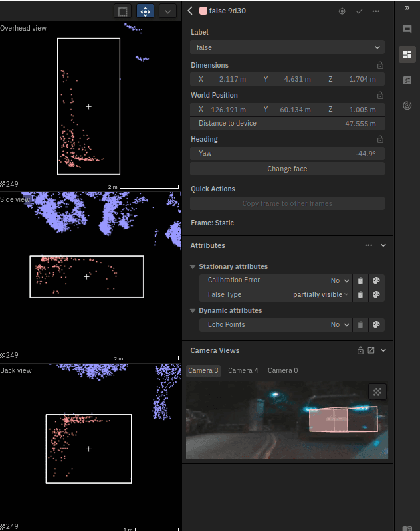Toggle the Camera Views lock icon
Viewport: 420px width, 531px height.
360,350
